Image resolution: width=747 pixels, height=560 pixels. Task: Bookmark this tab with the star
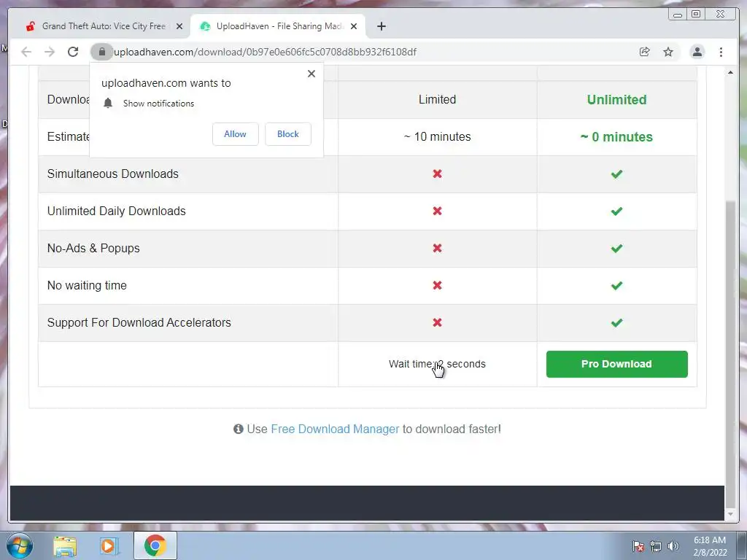coord(668,52)
